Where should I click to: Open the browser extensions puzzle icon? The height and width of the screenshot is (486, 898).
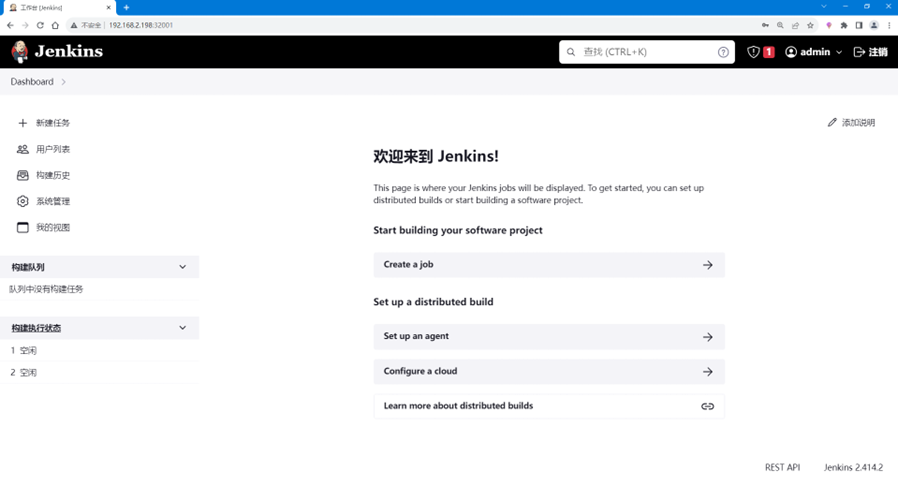[844, 25]
